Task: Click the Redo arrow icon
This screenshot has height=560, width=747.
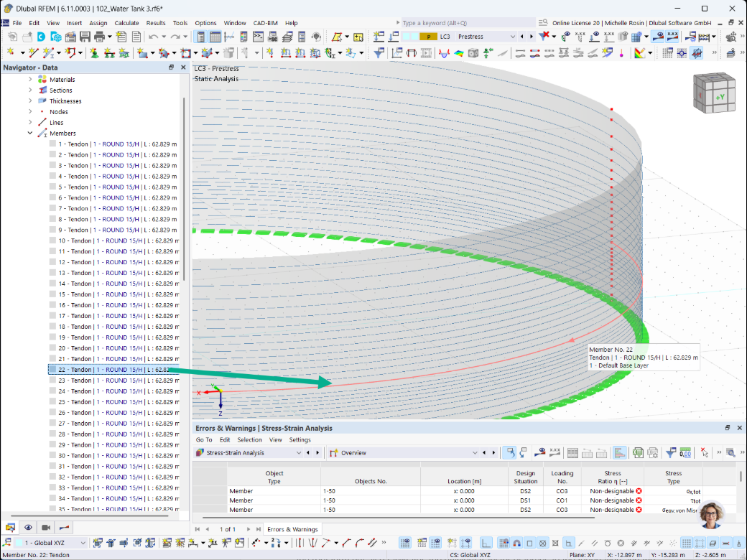Action: click(175, 37)
